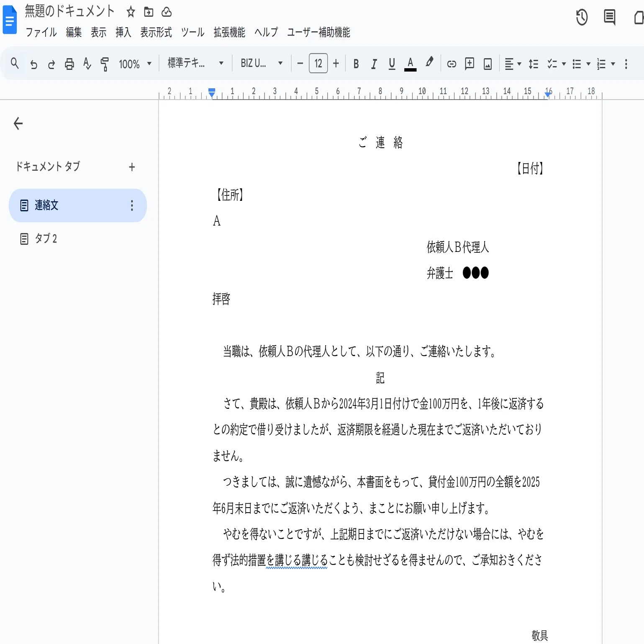Open the 挿入 menu
644x644 pixels.
point(123,32)
